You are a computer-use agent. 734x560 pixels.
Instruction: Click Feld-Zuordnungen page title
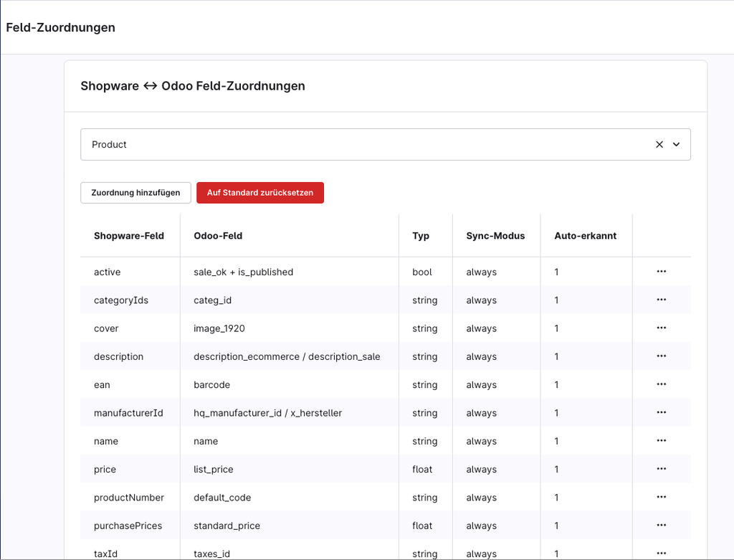tap(60, 27)
